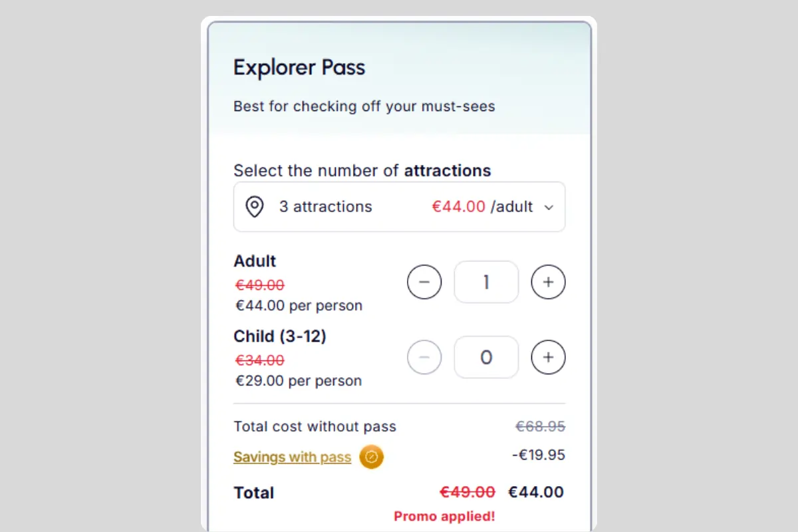Click the Promo applied! text
The image size is (798, 532).
tap(444, 516)
